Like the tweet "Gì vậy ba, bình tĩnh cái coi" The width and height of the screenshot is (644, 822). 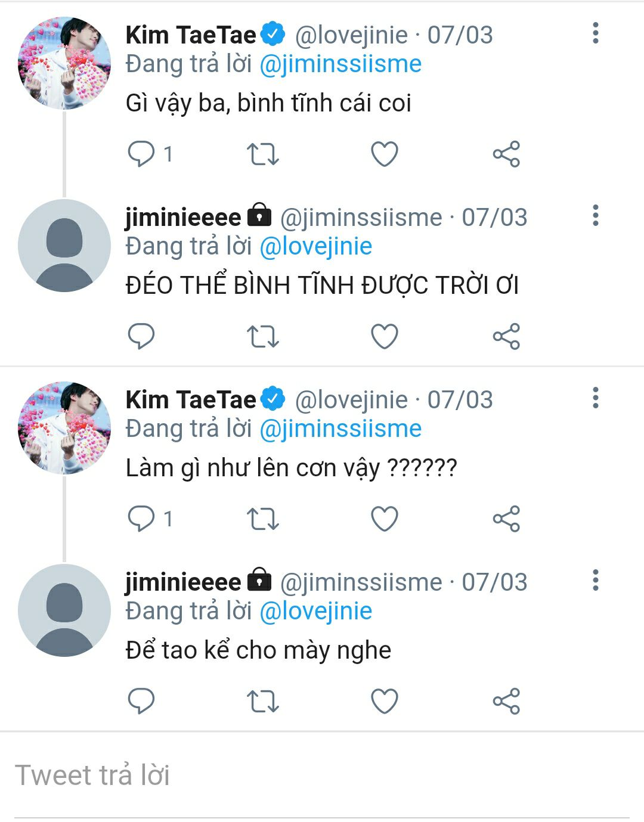(x=385, y=154)
